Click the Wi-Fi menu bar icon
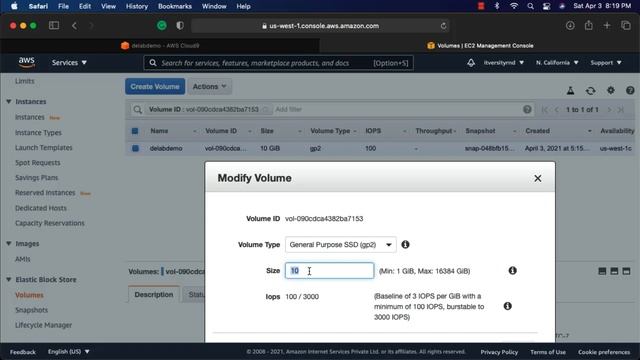The width and height of the screenshot is (640, 360). pyautogui.click(x=514, y=6)
